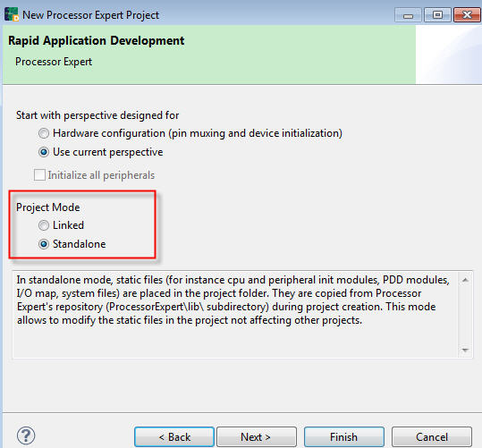482x448 pixels.
Task: Click the help question mark icon
Action: tap(26, 435)
